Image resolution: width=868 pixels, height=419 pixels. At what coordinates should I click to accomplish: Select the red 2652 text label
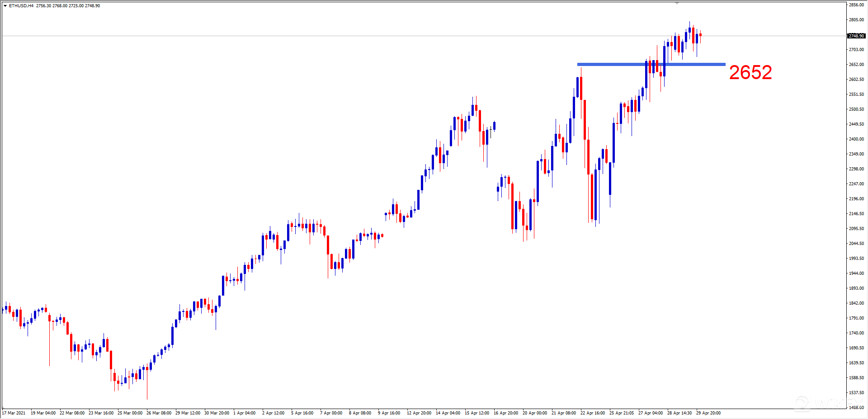point(750,73)
